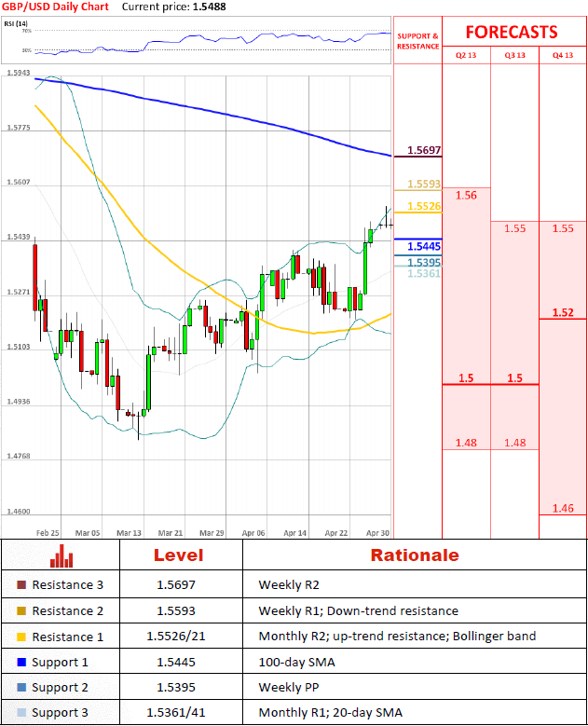Click the 'Apr 06' date axis label
This screenshot has width=588, height=726.
253,533
